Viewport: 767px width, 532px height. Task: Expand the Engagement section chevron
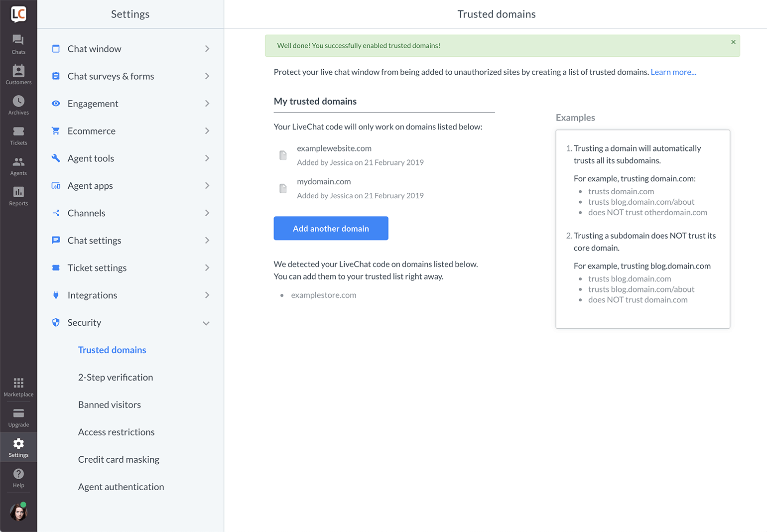207,104
